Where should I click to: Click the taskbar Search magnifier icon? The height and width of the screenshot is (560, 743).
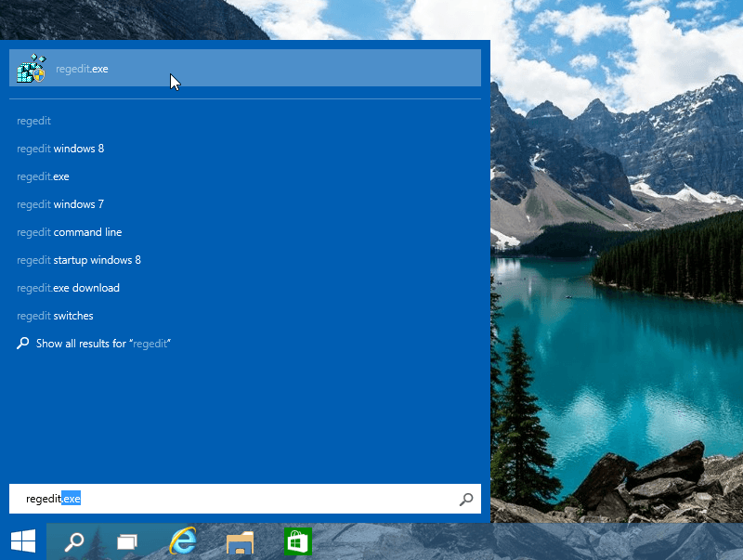coord(74,541)
